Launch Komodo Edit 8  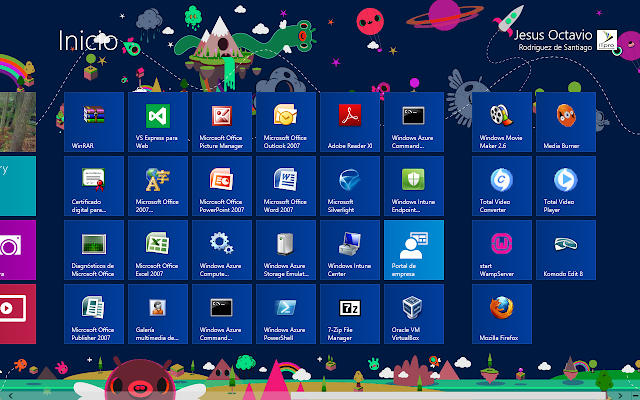coord(566,250)
